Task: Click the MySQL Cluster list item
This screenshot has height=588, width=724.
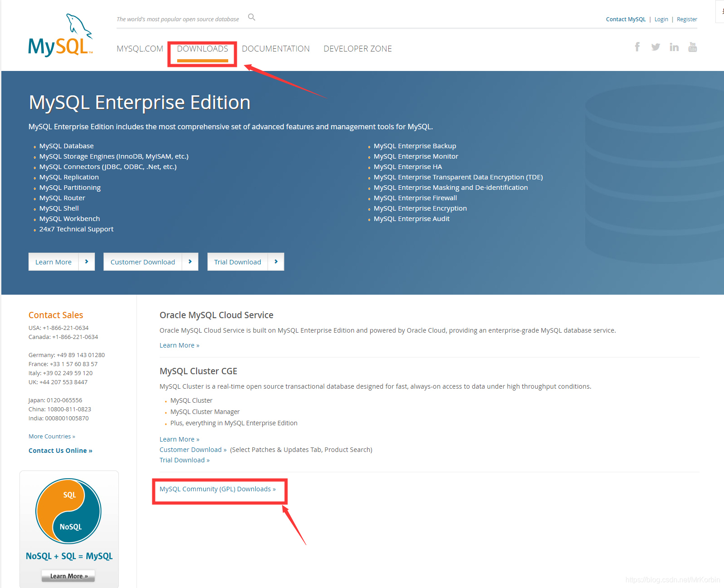Action: click(191, 400)
